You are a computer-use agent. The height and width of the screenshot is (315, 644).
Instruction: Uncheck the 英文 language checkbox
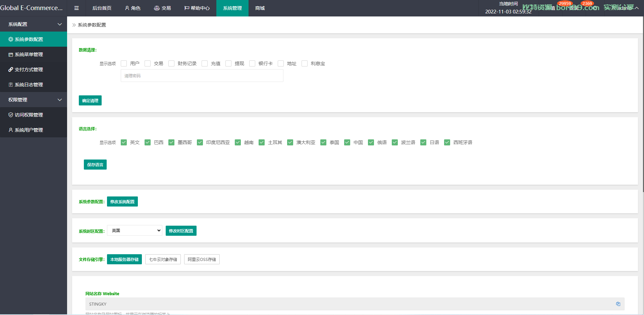point(124,142)
